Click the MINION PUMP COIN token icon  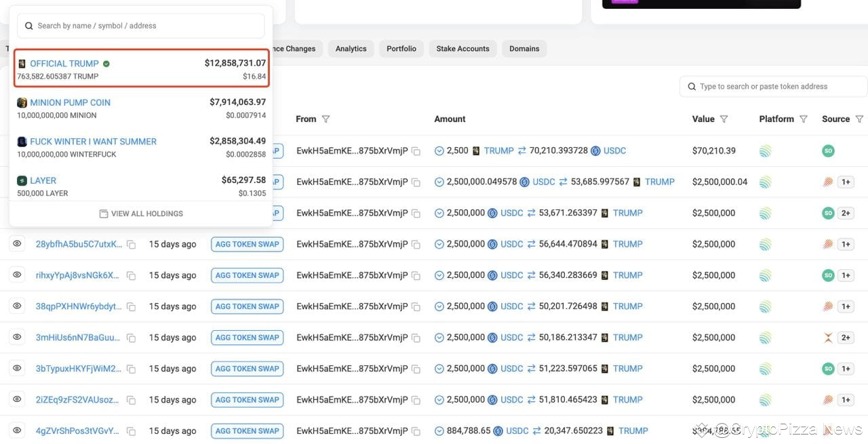tap(22, 103)
